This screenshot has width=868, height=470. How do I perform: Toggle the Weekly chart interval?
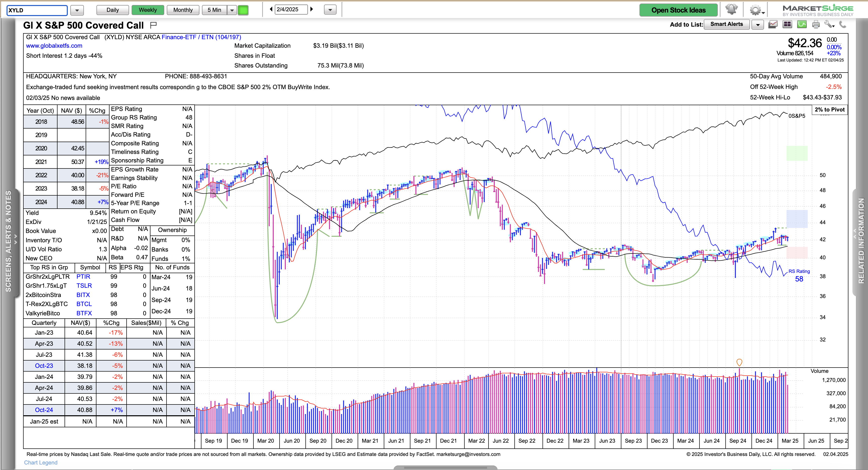pos(148,10)
